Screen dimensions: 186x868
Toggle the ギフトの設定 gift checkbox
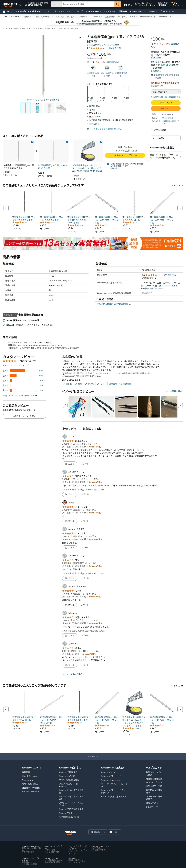coord(152,130)
